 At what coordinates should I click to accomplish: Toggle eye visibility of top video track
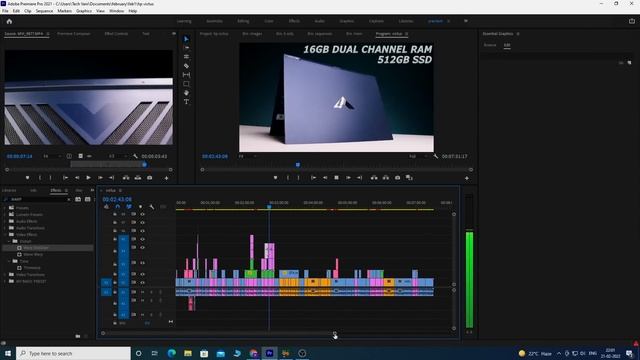click(142, 214)
